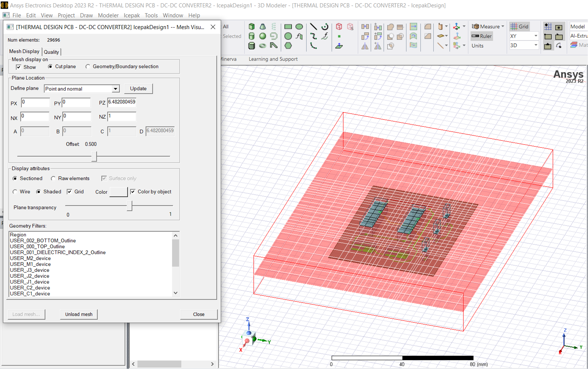Select the Raw elements option
Image resolution: width=588 pixels, height=369 pixels.
[53, 178]
